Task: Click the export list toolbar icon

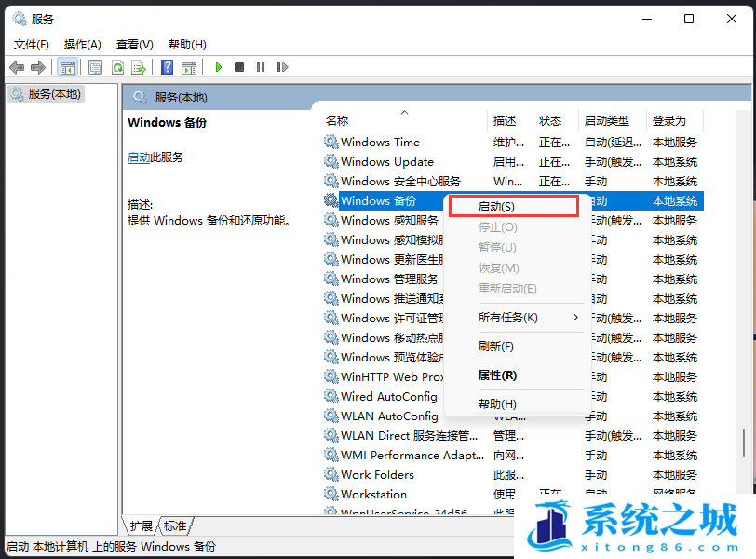Action: (x=139, y=67)
